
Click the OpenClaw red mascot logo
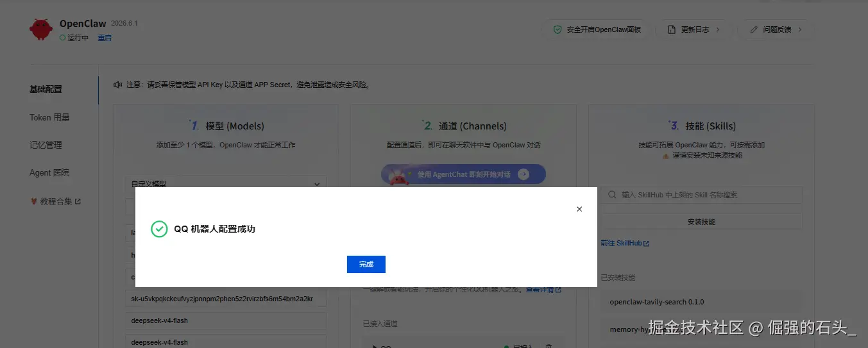coord(40,29)
